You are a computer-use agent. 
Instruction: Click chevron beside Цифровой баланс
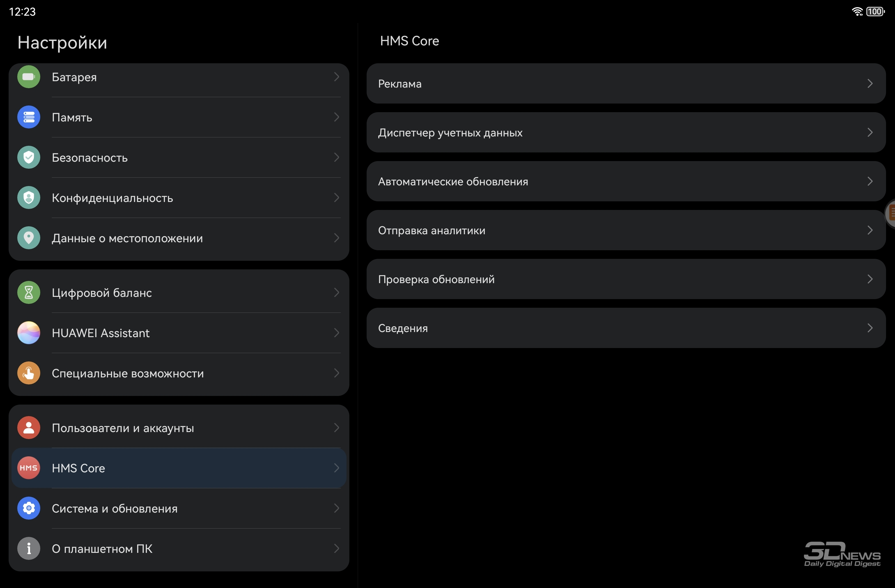pyautogui.click(x=337, y=292)
